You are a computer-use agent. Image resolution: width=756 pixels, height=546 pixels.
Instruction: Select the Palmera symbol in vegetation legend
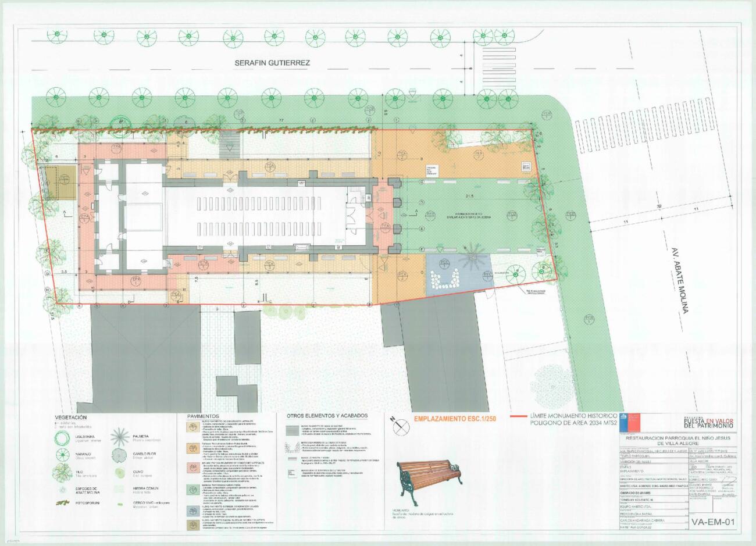coord(121,436)
